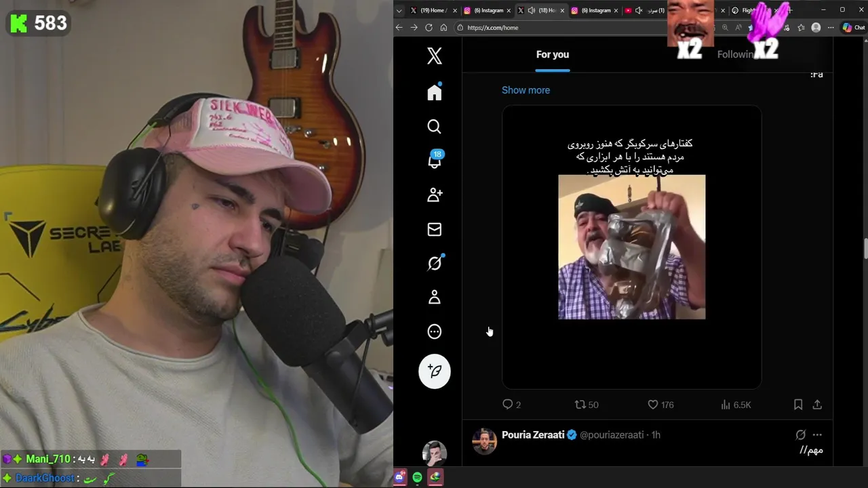868x488 pixels.
Task: Compose a new post with feather button
Action: point(435,371)
